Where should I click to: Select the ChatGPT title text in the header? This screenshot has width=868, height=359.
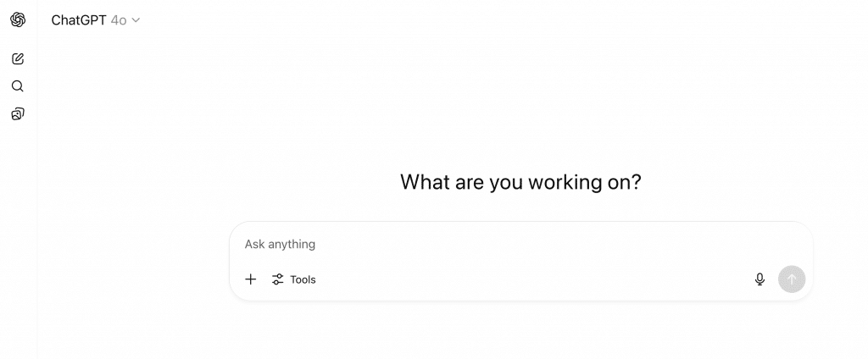tap(79, 20)
